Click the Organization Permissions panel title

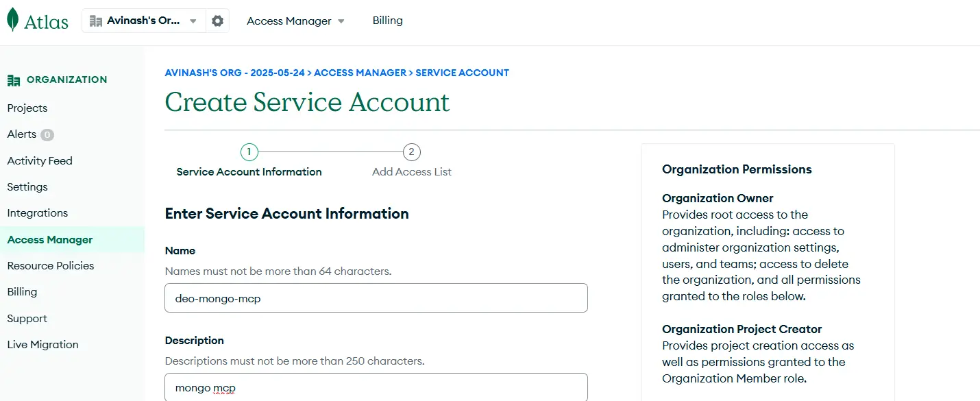[x=737, y=169]
